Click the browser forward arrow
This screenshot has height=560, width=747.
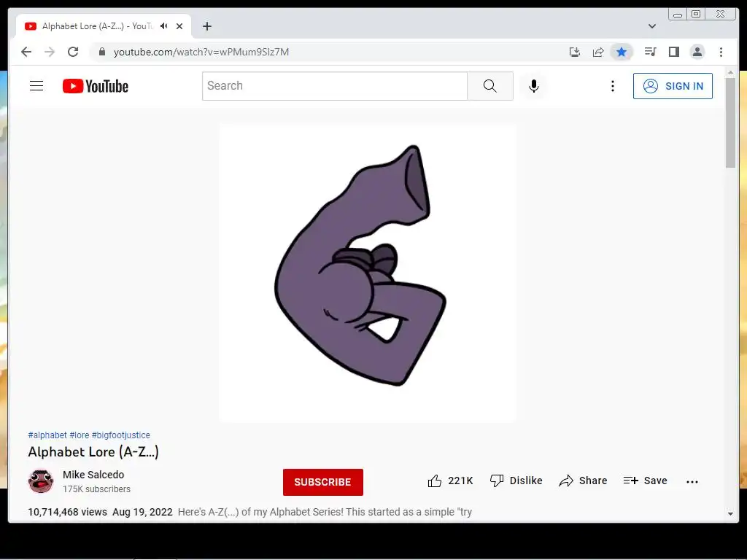[50, 52]
